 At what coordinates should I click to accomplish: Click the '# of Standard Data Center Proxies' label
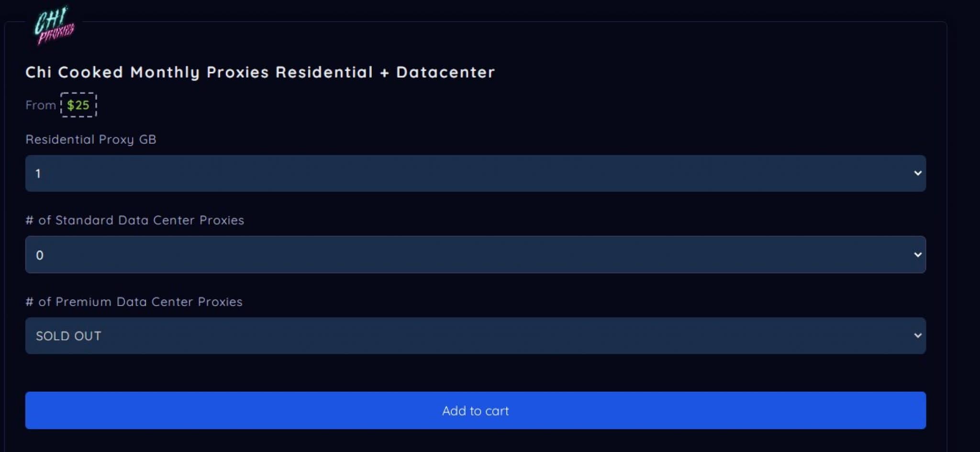[x=134, y=220]
